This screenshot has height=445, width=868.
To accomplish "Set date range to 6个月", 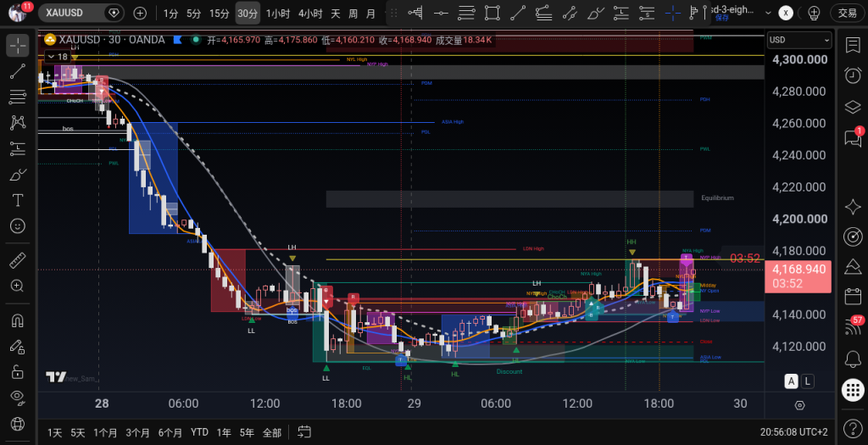I will coord(170,432).
